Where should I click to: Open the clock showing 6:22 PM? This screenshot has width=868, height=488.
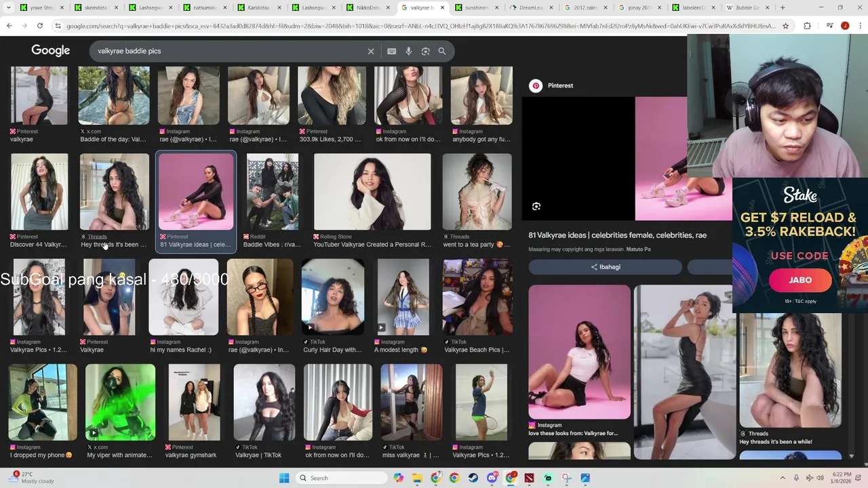tap(842, 478)
